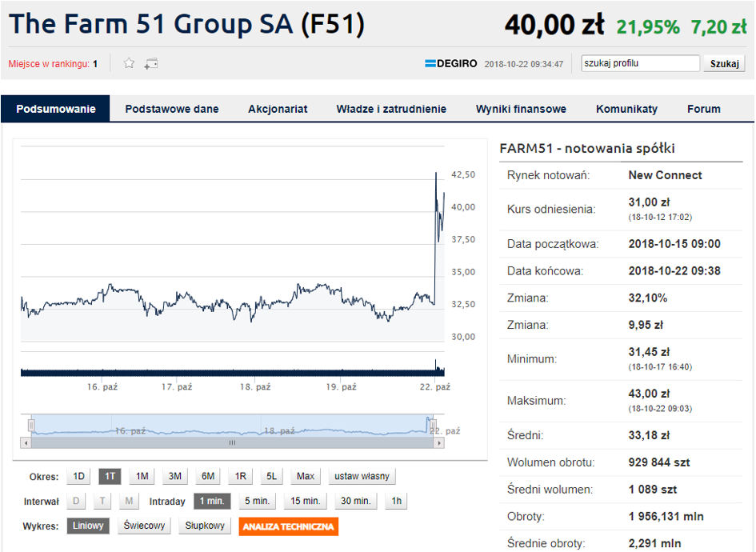The height and width of the screenshot is (552, 756).
Task: Add company to favorites with star icon
Action: click(x=129, y=63)
